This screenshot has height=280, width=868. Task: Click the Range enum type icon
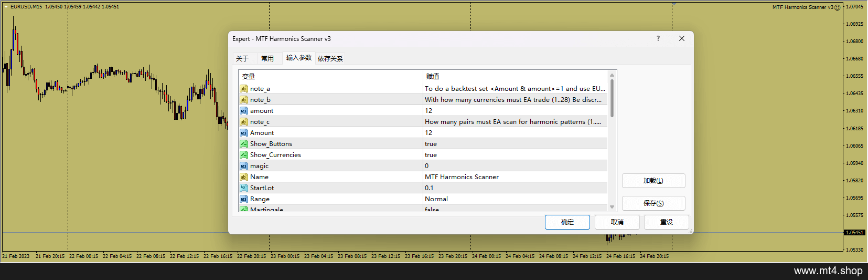click(x=243, y=199)
